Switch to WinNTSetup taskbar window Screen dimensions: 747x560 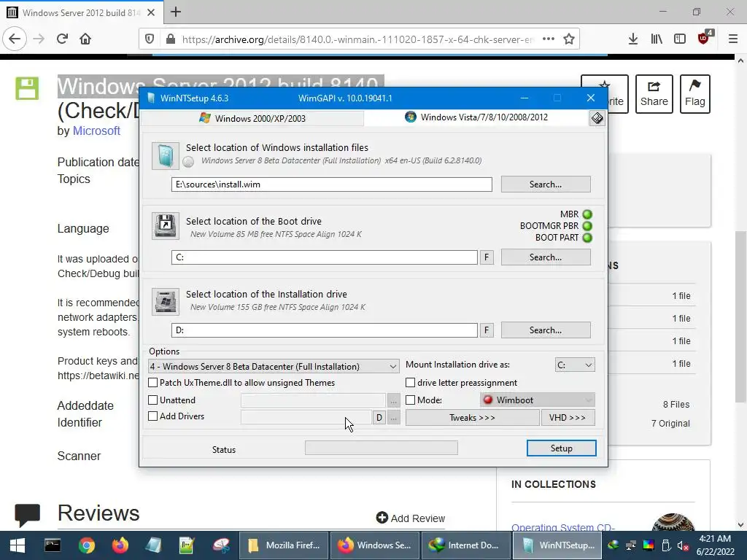click(558, 545)
